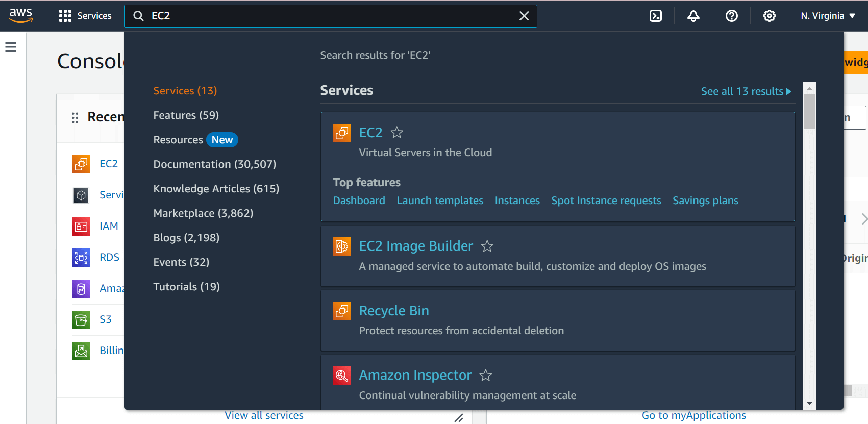The height and width of the screenshot is (424, 868).
Task: Open the Recycle Bin service link
Action: pos(393,311)
